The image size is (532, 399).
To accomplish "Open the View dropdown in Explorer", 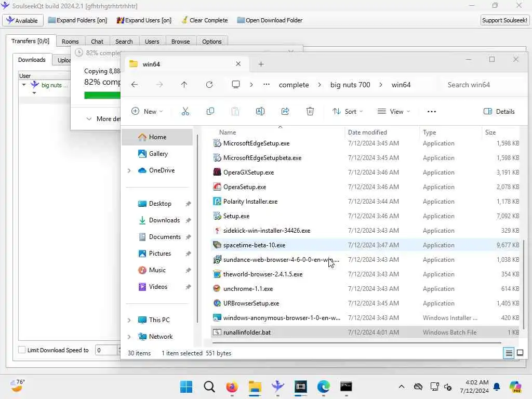I will click(394, 111).
